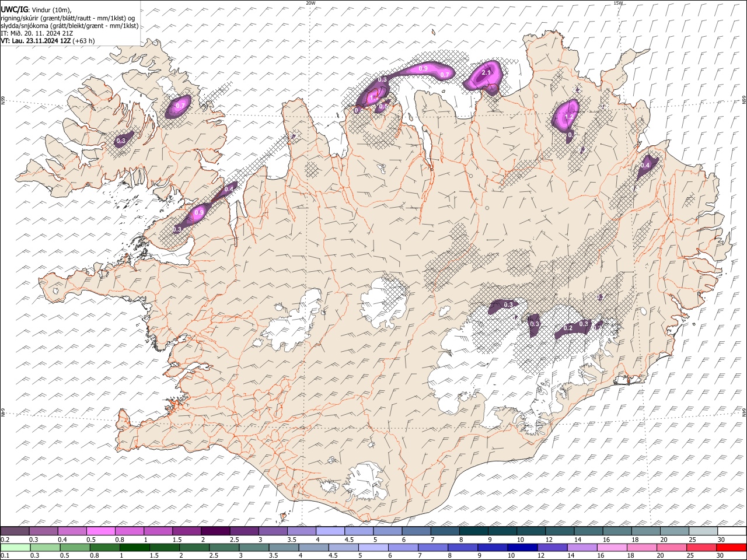The width and height of the screenshot is (747, 560).
Task: Click the '20W' longitude label
Action: tap(310, 3)
